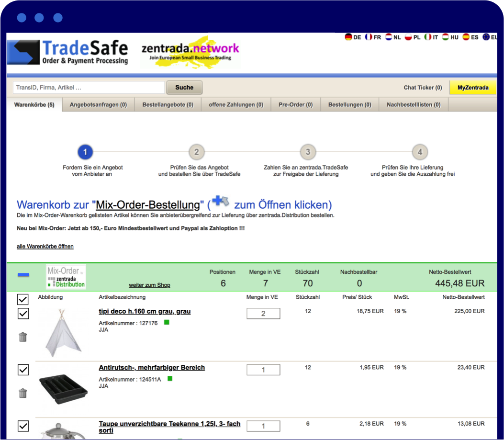Toggle the select-all checkbox beside Abbildung
504x440 pixels.
pyautogui.click(x=23, y=299)
